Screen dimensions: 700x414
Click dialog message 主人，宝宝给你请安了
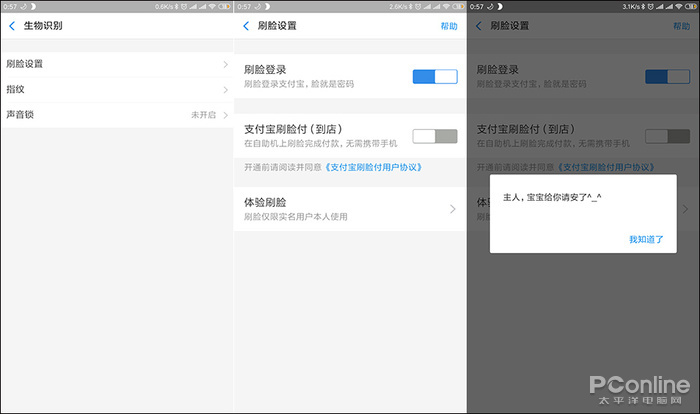pyautogui.click(x=552, y=197)
